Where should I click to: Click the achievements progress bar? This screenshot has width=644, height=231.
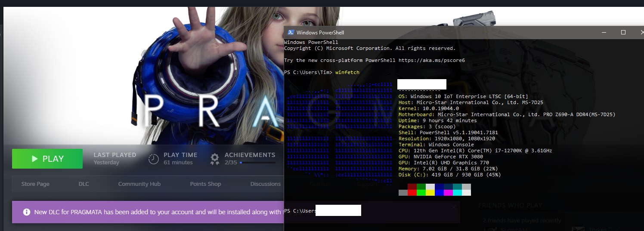[257, 163]
